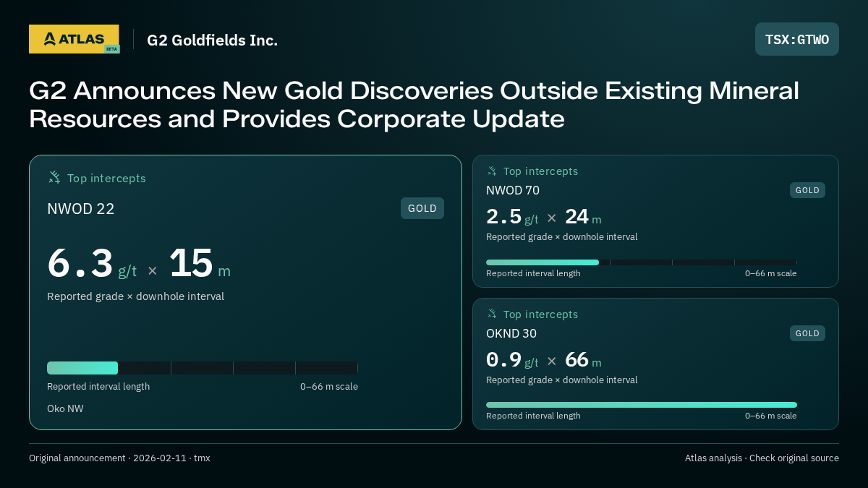The height and width of the screenshot is (488, 868).
Task: Click 0–66 m scale label in NWOD 70 card
Action: 771,273
